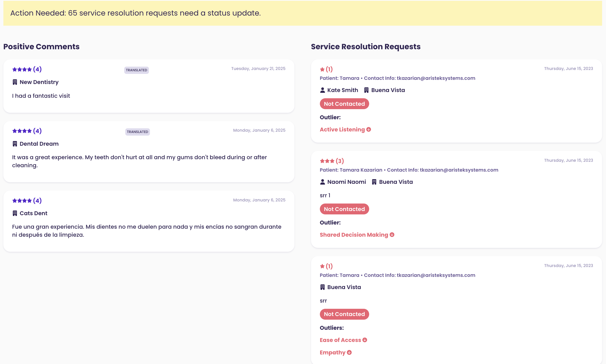Click the building icon beside Kate Smith's Buena Vista
Screen dimensions: 606x364
pyautogui.click(x=366, y=90)
